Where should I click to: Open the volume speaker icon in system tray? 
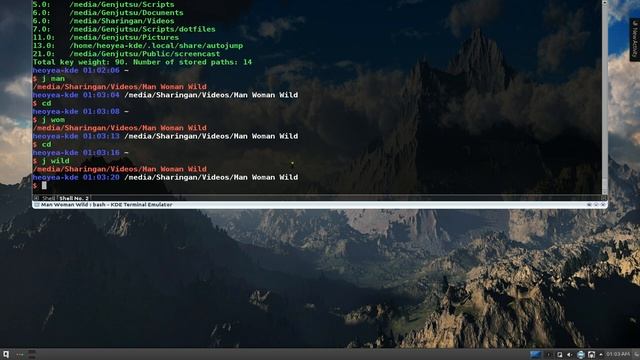(x=569, y=355)
